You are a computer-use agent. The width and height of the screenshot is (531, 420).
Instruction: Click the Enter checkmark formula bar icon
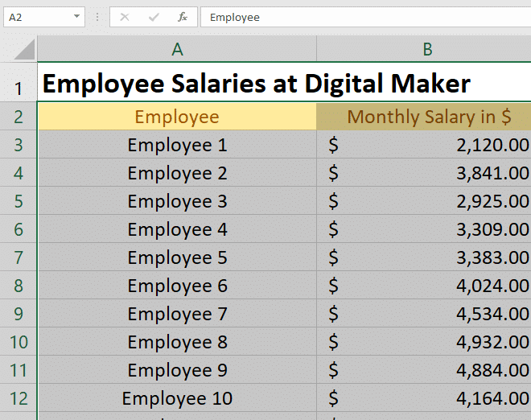pyautogui.click(x=154, y=17)
